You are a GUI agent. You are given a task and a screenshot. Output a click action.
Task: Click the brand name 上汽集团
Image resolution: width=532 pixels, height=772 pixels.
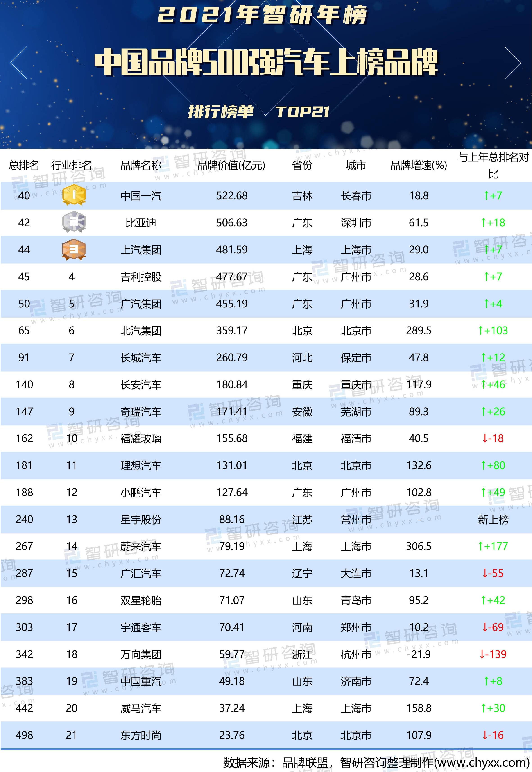click(x=141, y=250)
